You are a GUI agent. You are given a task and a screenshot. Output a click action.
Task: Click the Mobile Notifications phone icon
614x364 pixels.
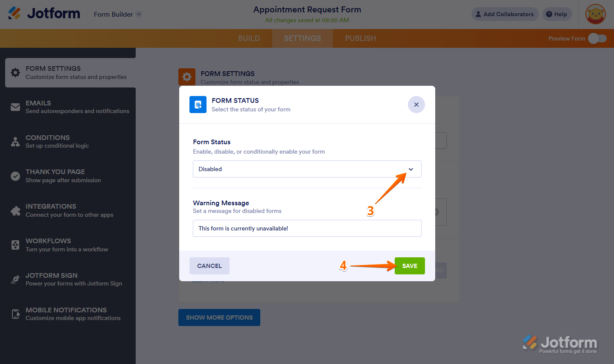(x=15, y=314)
